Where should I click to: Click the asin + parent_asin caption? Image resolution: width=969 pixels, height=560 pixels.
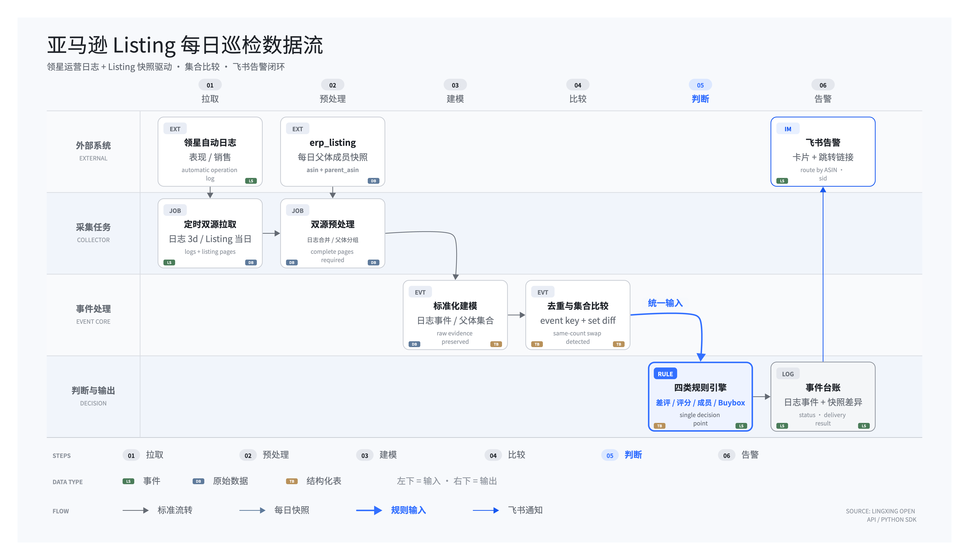pos(333,170)
